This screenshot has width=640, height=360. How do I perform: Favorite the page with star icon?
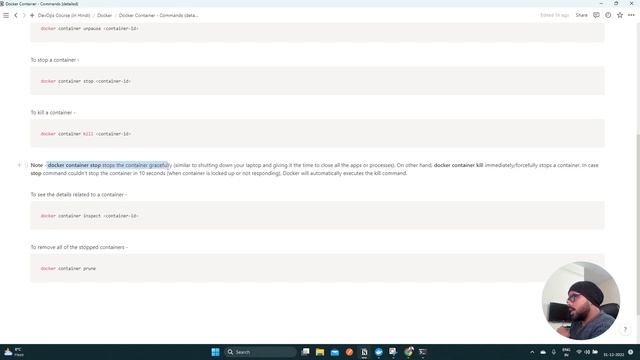[620, 15]
